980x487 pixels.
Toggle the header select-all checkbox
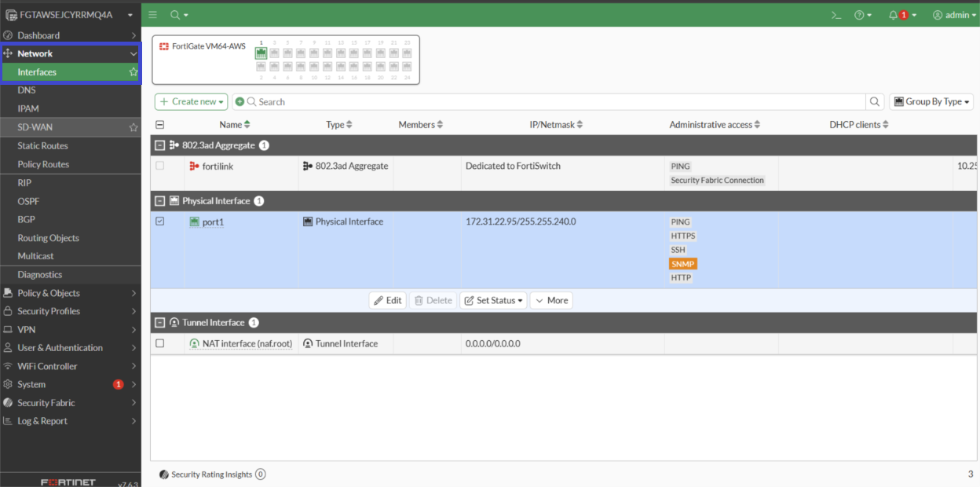click(x=160, y=125)
